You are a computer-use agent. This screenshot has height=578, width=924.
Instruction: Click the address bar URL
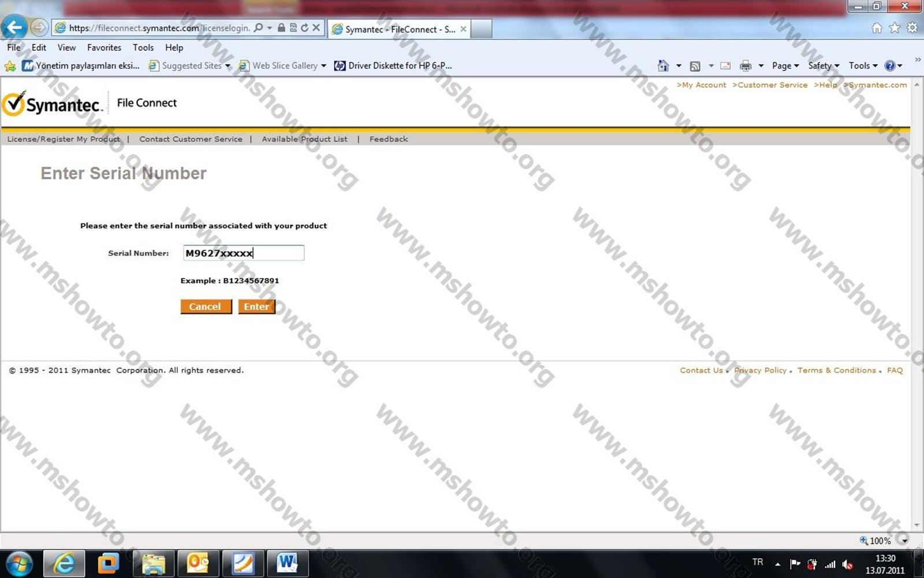(159, 28)
